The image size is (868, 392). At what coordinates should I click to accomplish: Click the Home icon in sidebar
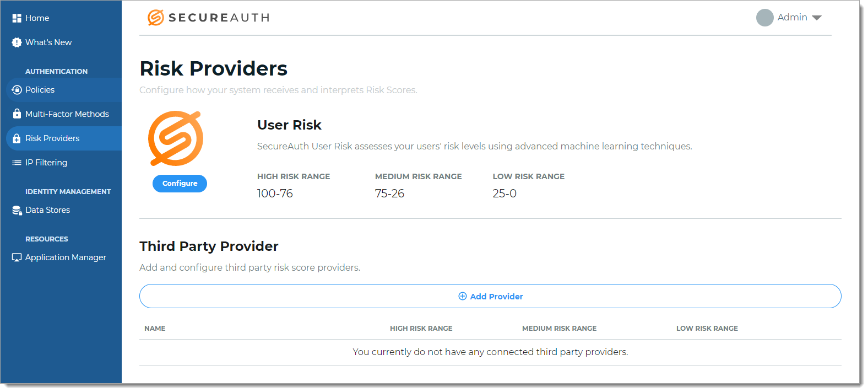(x=15, y=18)
